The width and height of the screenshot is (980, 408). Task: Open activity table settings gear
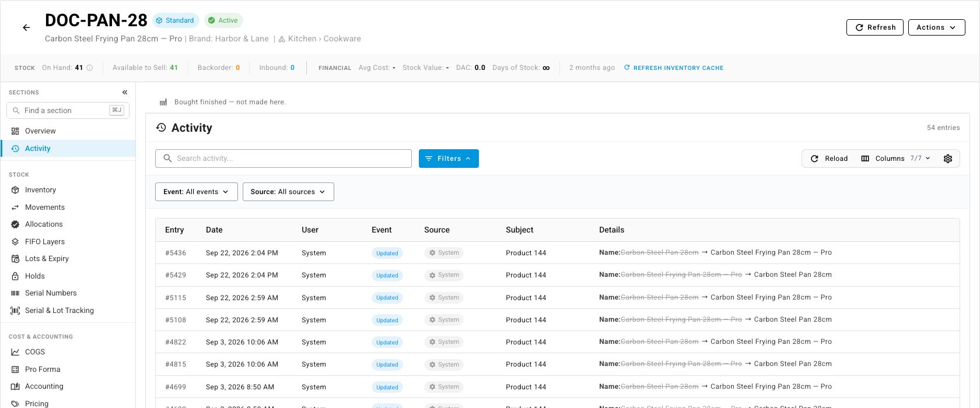click(948, 159)
